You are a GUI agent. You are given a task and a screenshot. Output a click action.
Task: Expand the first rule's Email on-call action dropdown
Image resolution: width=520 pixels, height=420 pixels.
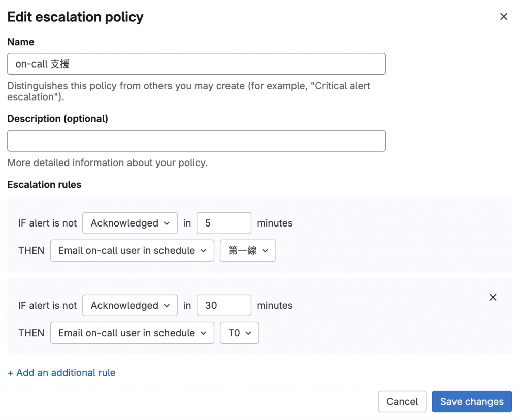tap(132, 250)
